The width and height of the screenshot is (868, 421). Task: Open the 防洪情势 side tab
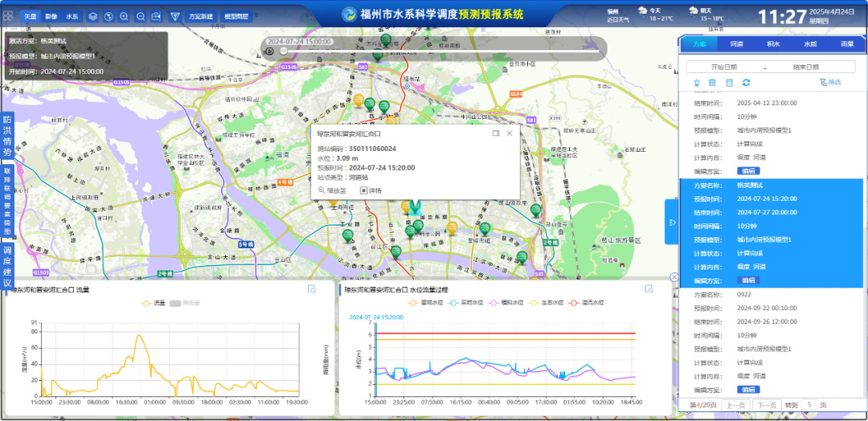click(8, 136)
